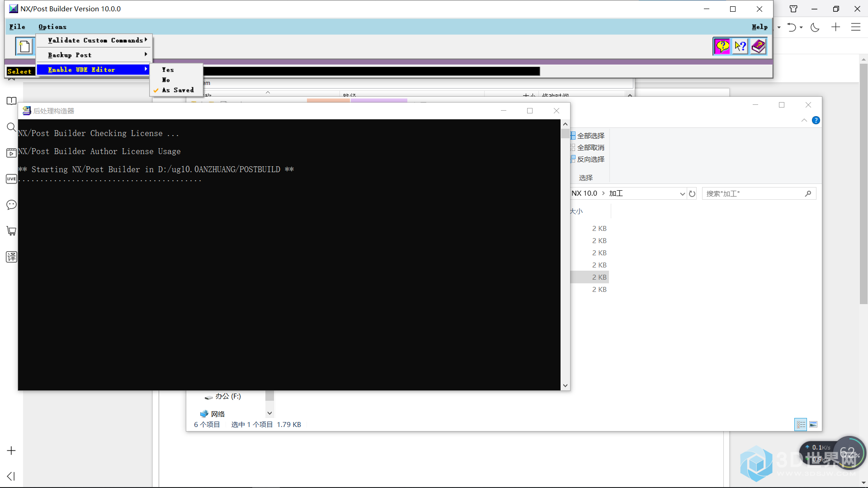Choose No in Enable UDE Editor submenu
This screenshot has height=488, width=868.
[x=176, y=80]
